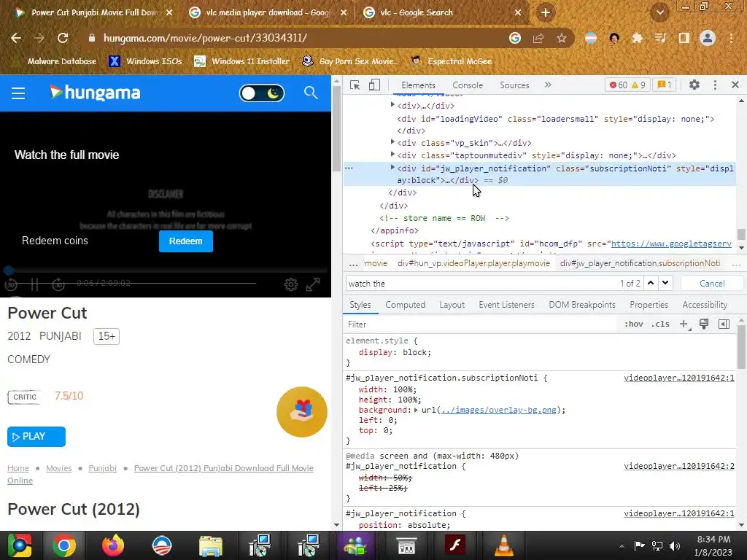The height and width of the screenshot is (560, 747).
Task: Click the Styles Filter input
Action: coord(480,324)
